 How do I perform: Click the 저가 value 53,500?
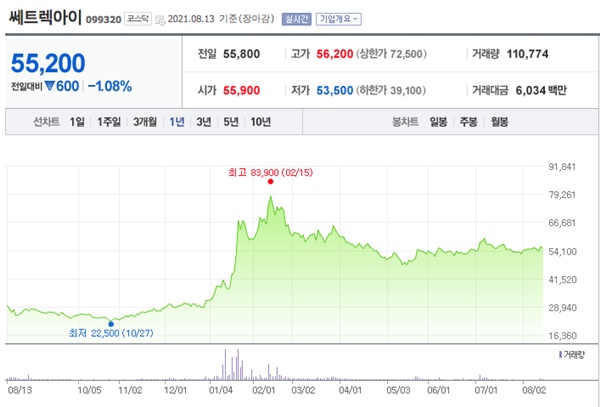point(334,91)
